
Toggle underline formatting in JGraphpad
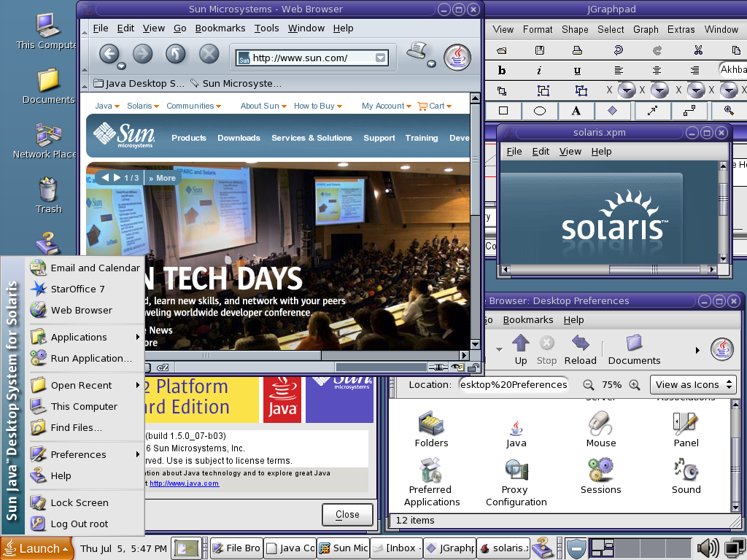pos(578,71)
